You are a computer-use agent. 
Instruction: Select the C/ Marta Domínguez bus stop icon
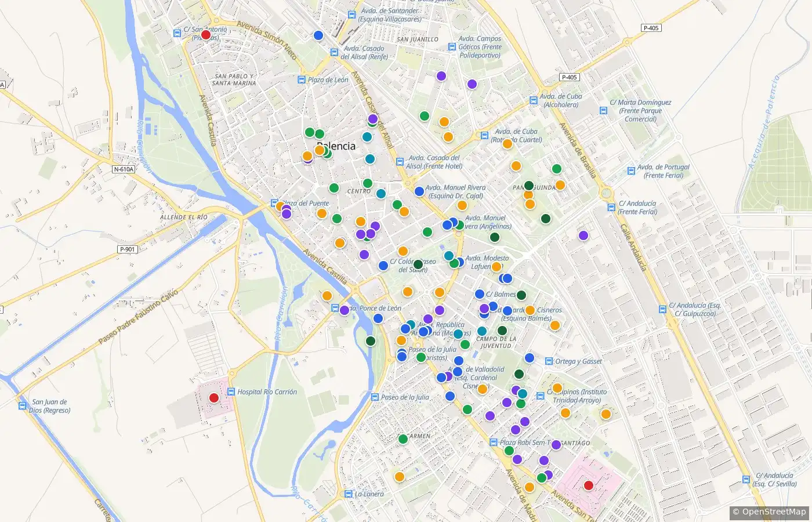click(x=603, y=110)
